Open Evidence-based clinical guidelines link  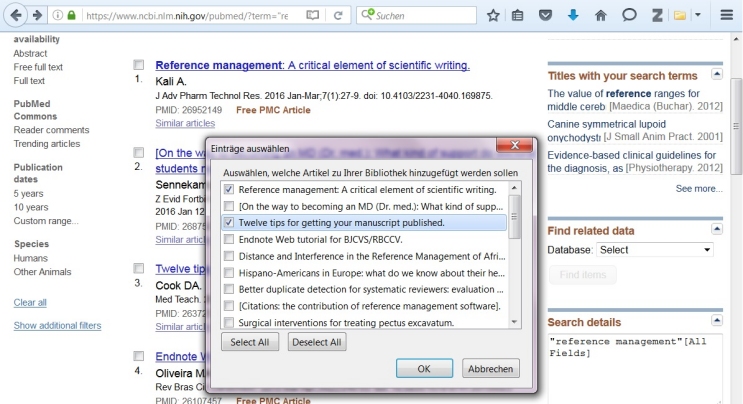coord(632,162)
